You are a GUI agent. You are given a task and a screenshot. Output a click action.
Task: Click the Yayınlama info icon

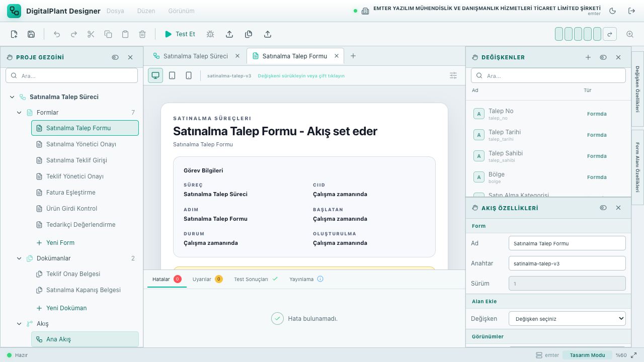click(x=320, y=279)
